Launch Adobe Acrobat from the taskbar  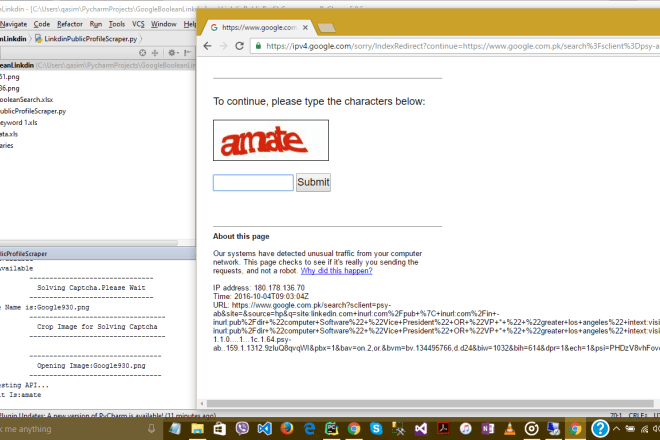pyautogui.click(x=443, y=429)
